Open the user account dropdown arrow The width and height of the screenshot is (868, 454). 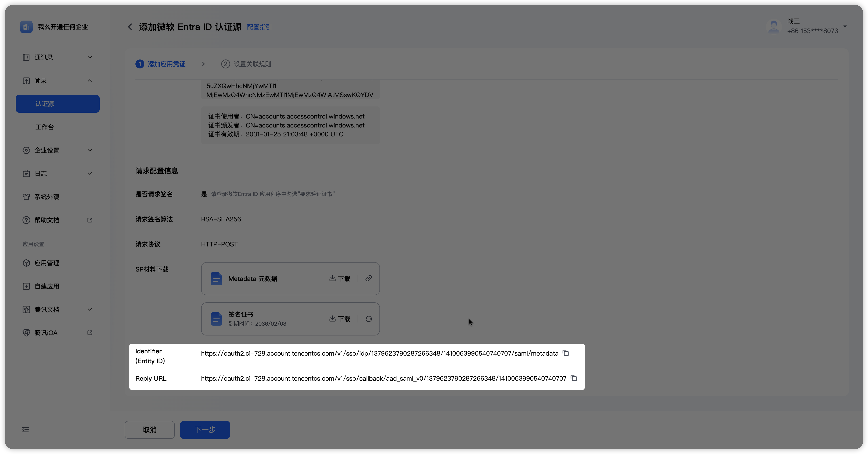845,26
